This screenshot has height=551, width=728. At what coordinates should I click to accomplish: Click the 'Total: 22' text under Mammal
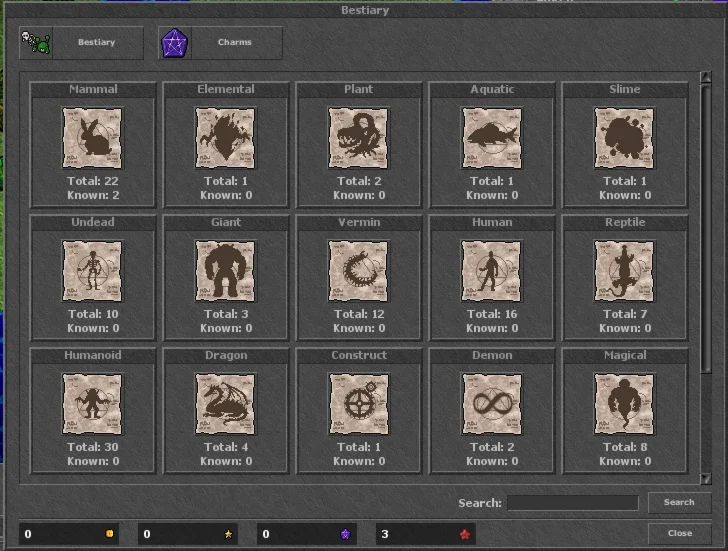93,181
